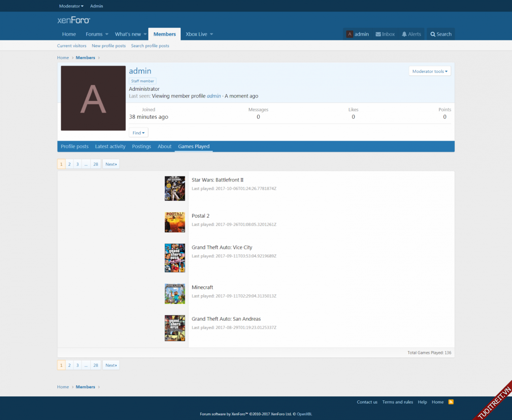Click the bottom Next pagination button
The image size is (512, 420).
pyautogui.click(x=111, y=365)
